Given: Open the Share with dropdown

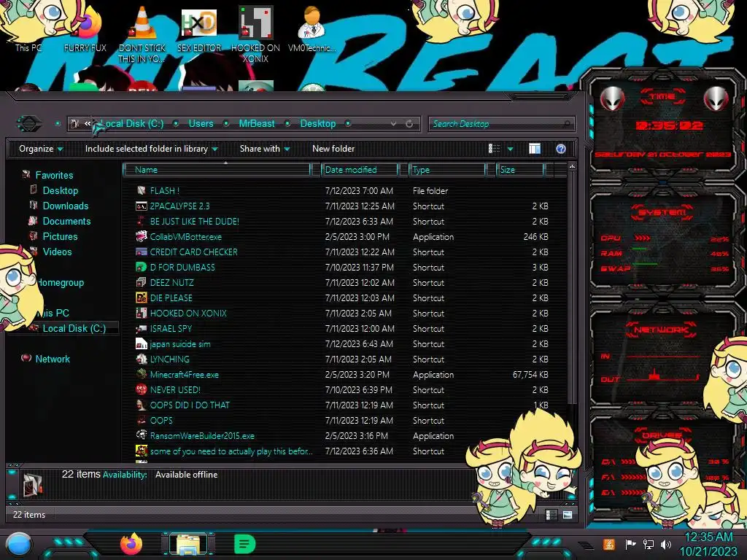Looking at the screenshot, I should point(265,149).
